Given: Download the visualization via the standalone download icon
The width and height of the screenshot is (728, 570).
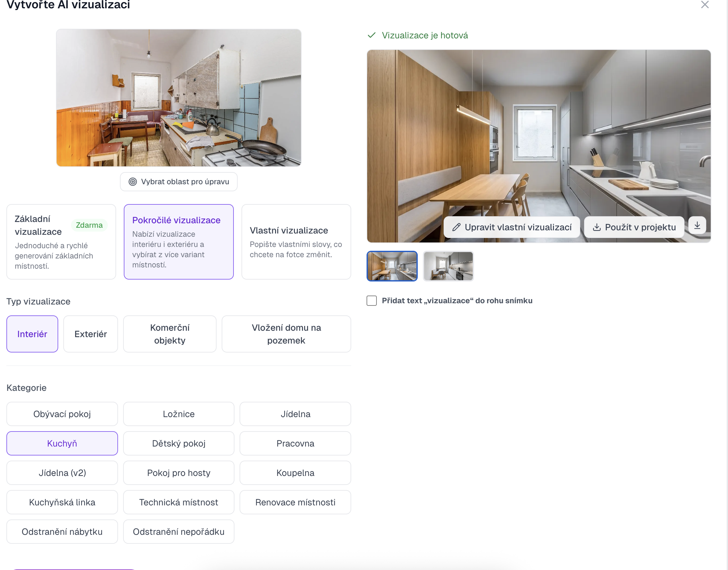Looking at the screenshot, I should [x=697, y=225].
